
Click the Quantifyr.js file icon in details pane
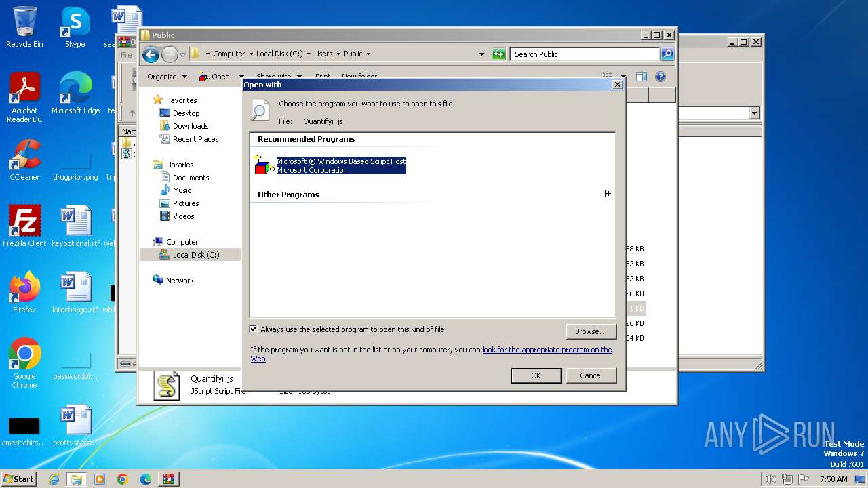point(167,385)
